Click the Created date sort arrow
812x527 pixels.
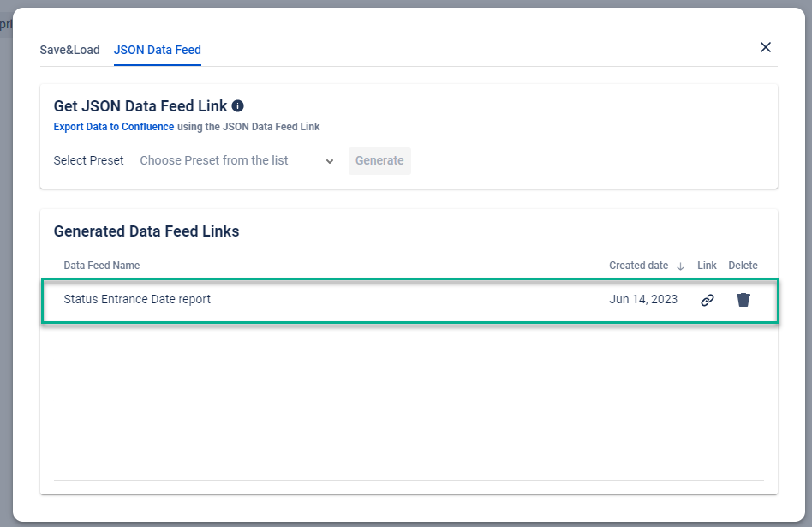click(x=680, y=266)
